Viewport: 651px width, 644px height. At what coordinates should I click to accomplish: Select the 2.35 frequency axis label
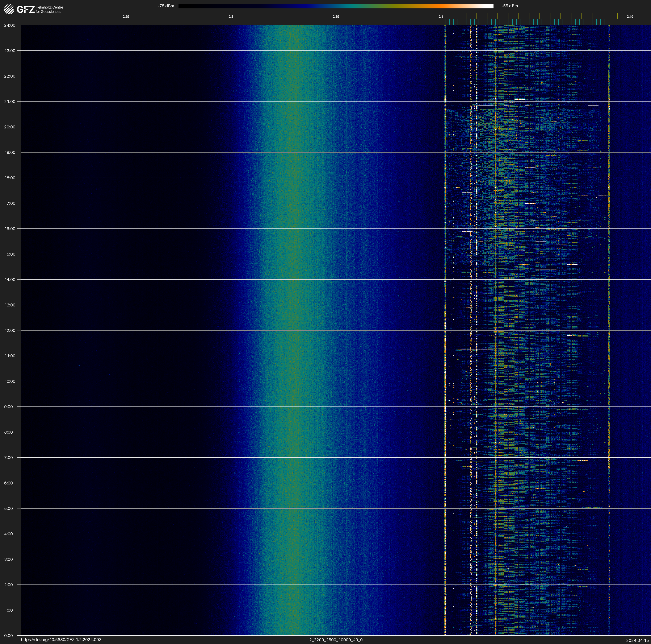pos(336,17)
